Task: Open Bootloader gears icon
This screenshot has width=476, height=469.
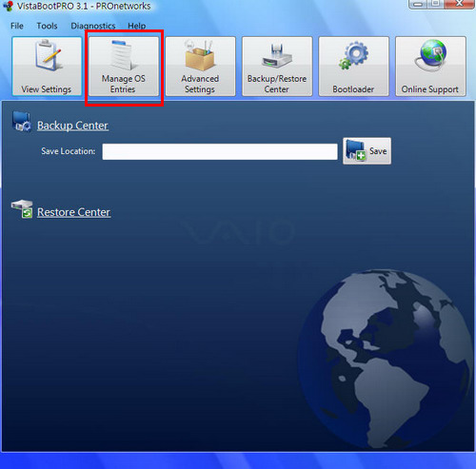Action: coord(353,55)
